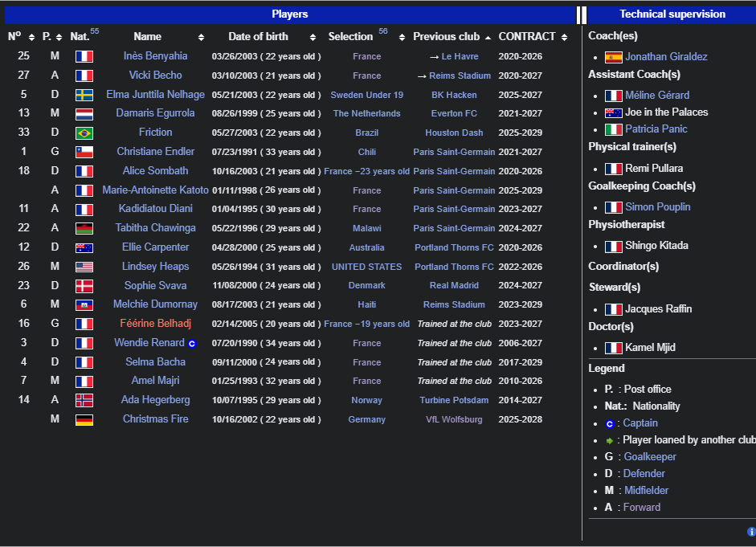
Task: Click the Australian flag beside Joe in the Palaces
Action: pos(614,112)
